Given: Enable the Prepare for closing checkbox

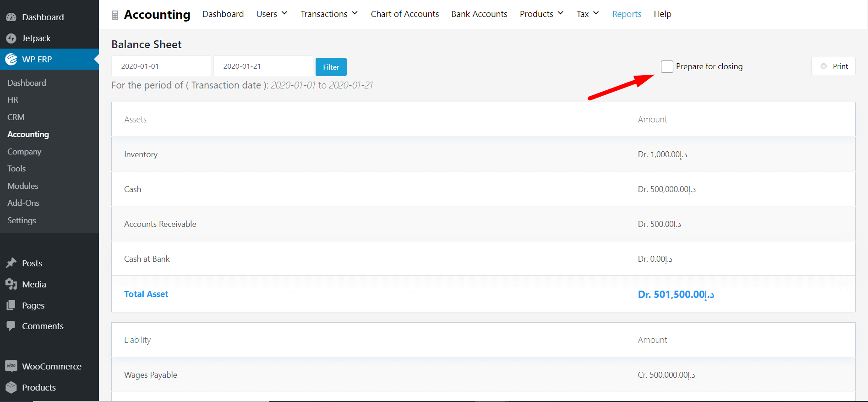Looking at the screenshot, I should point(667,66).
